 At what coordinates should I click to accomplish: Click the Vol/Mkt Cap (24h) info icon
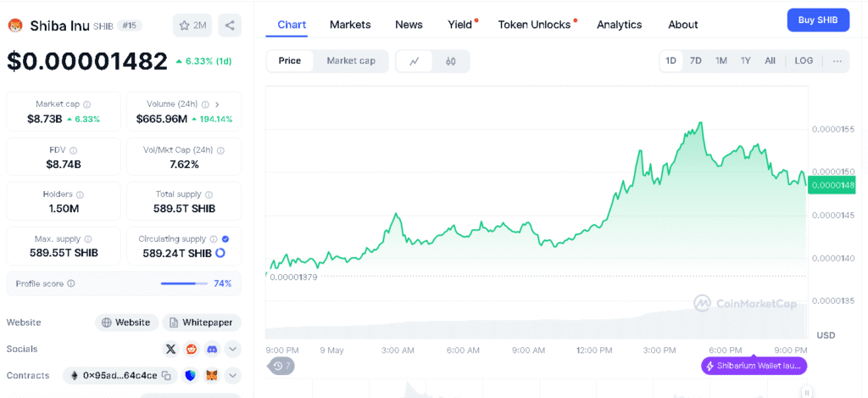tap(221, 150)
